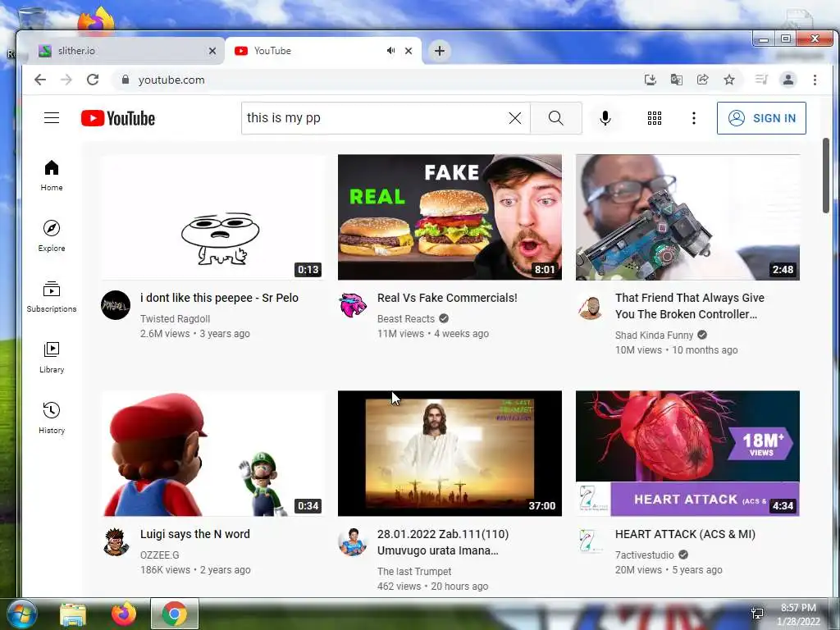The height and width of the screenshot is (630, 840).
Task: Open the Chrome profile avatar
Action: tap(788, 80)
